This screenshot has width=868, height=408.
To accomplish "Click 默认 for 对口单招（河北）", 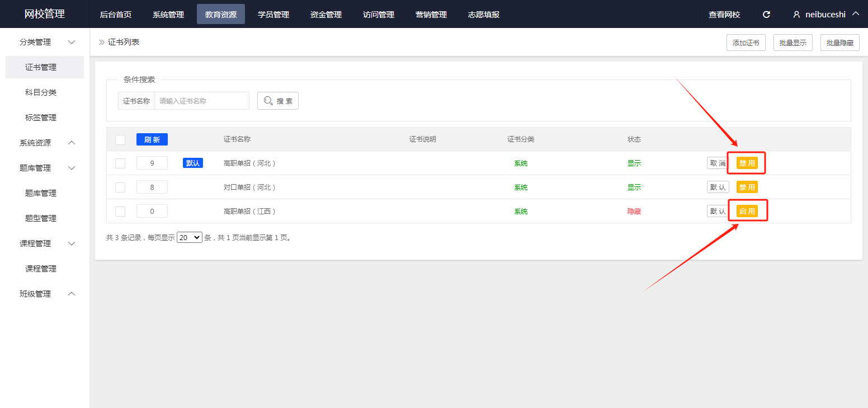I will (x=718, y=187).
